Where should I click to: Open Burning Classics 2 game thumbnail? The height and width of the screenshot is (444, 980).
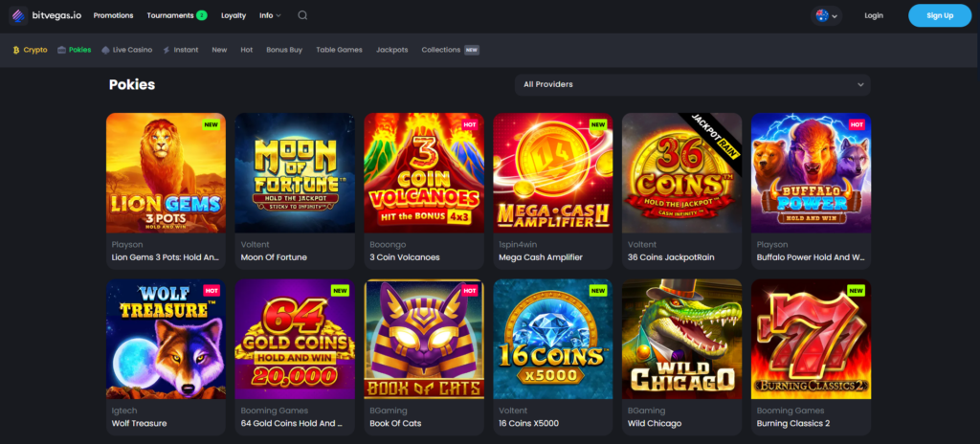(x=812, y=339)
